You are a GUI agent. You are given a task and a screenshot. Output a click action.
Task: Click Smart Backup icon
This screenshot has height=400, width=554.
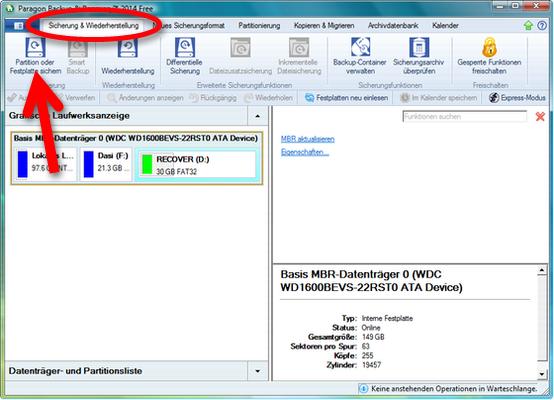coord(78,48)
